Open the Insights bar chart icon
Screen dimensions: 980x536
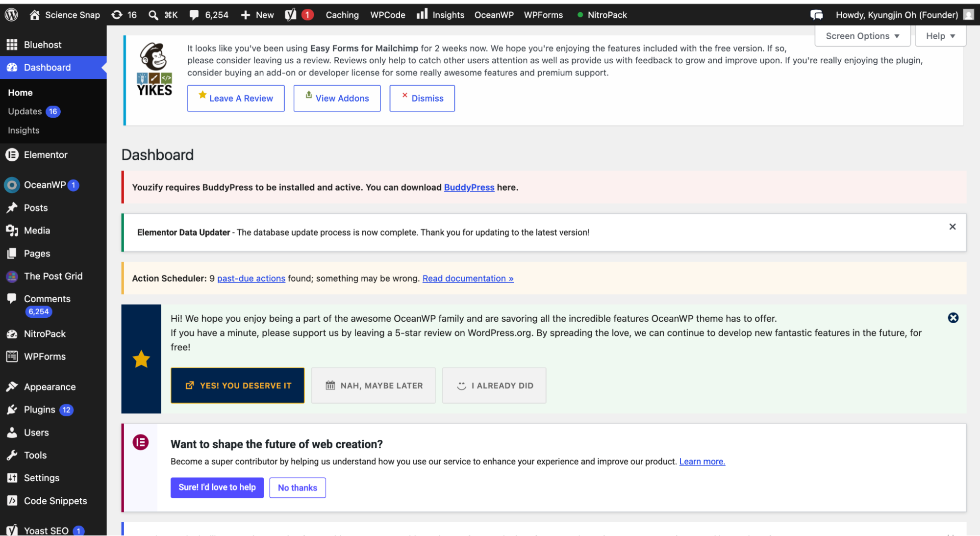click(x=422, y=14)
